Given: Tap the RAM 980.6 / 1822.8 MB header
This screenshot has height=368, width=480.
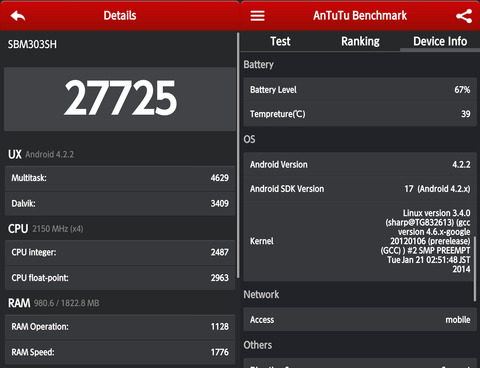Looking at the screenshot, I should [x=53, y=303].
